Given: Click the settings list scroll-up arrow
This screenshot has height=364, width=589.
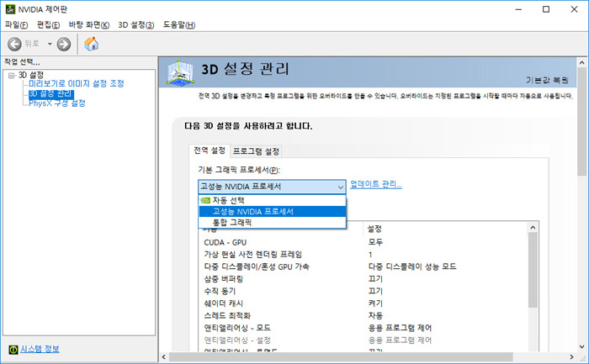Looking at the screenshot, I should [533, 227].
